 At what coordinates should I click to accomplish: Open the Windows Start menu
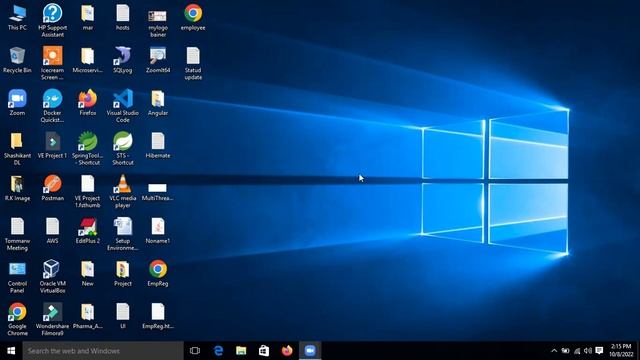click(11, 351)
